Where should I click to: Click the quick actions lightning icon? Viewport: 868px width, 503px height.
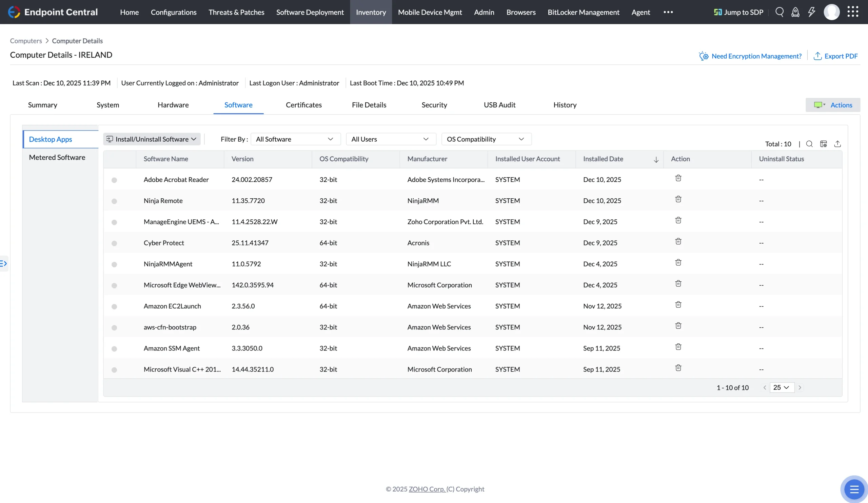(811, 12)
